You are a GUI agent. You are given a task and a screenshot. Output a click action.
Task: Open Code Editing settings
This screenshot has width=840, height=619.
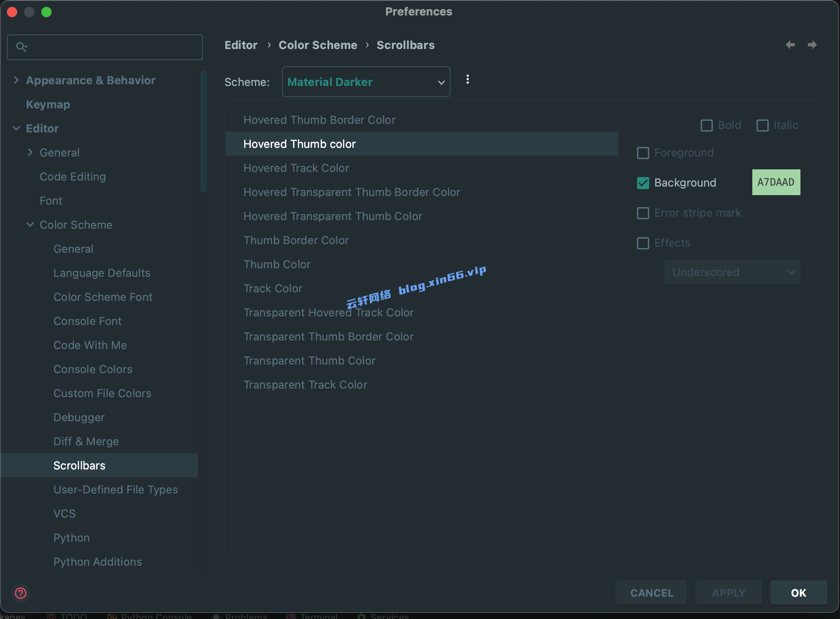tap(73, 177)
